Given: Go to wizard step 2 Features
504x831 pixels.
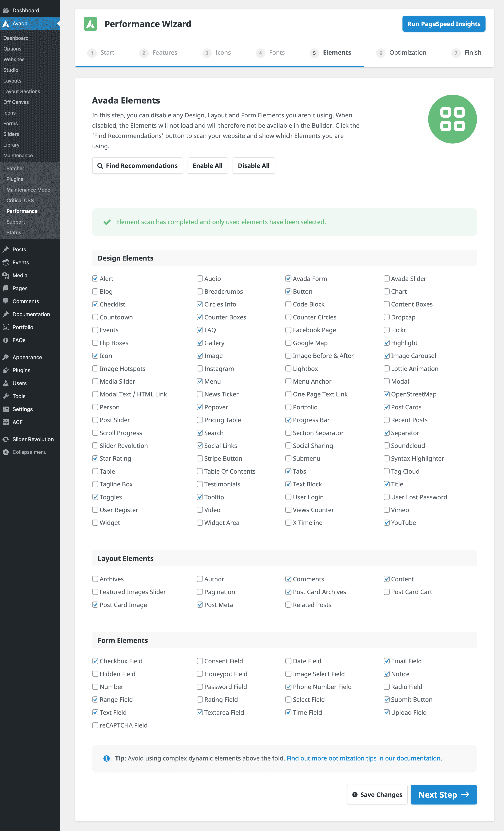Looking at the screenshot, I should pos(158,53).
